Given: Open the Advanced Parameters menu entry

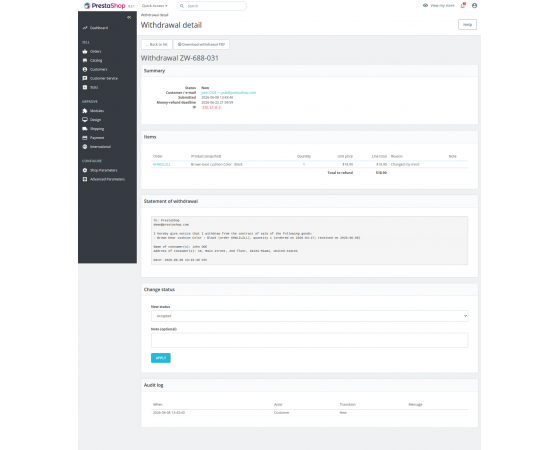Looking at the screenshot, I should tap(107, 179).
